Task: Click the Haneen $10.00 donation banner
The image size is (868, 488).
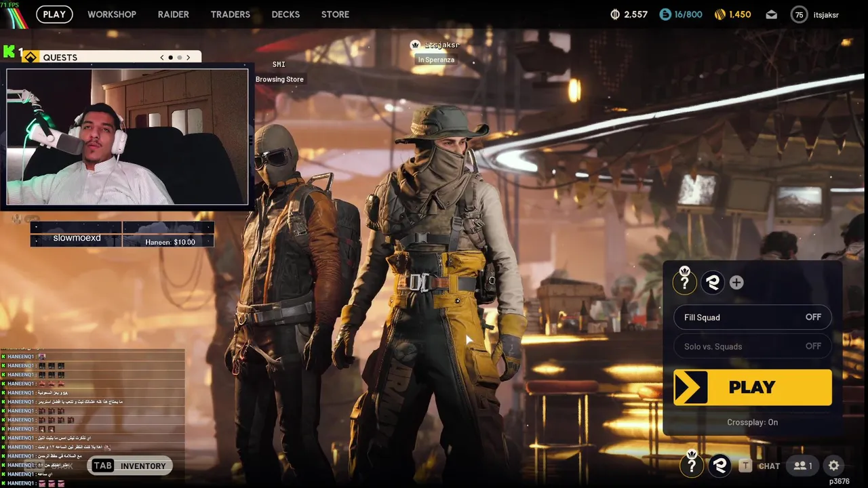Action: point(168,235)
